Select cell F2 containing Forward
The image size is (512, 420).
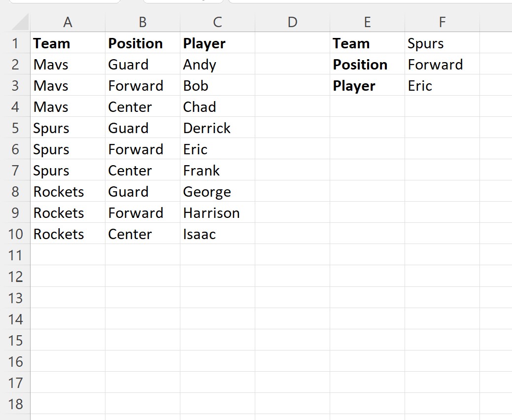442,65
